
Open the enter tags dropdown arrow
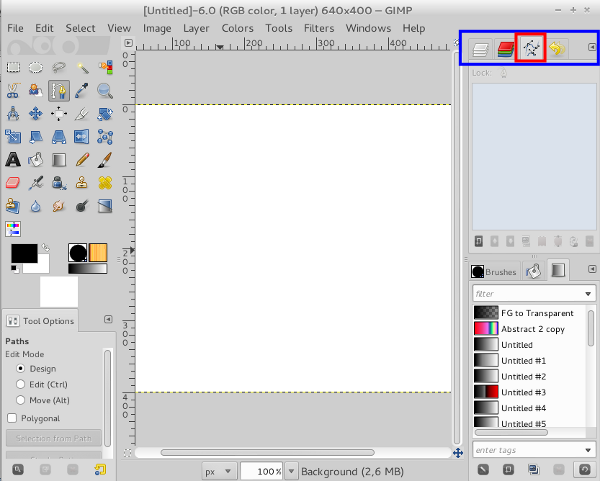coord(588,450)
